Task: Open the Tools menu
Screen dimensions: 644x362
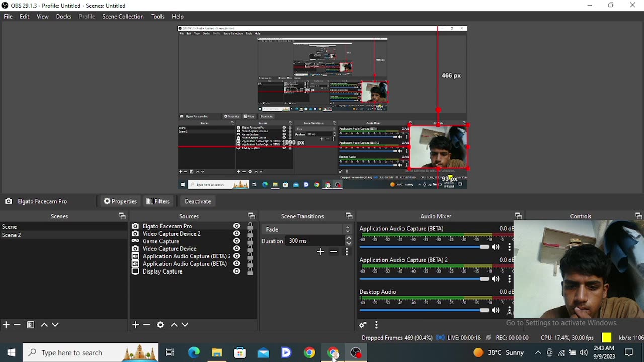Action: click(x=158, y=17)
